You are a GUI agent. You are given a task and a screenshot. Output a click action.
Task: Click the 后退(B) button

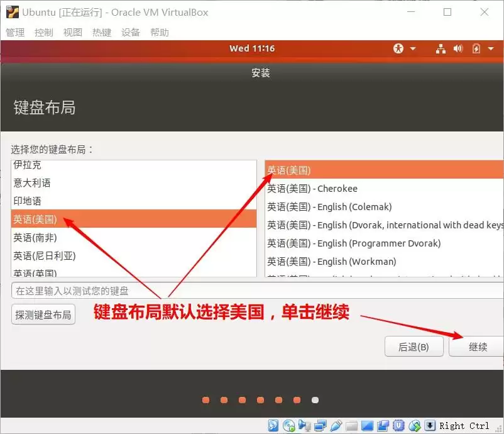point(414,346)
